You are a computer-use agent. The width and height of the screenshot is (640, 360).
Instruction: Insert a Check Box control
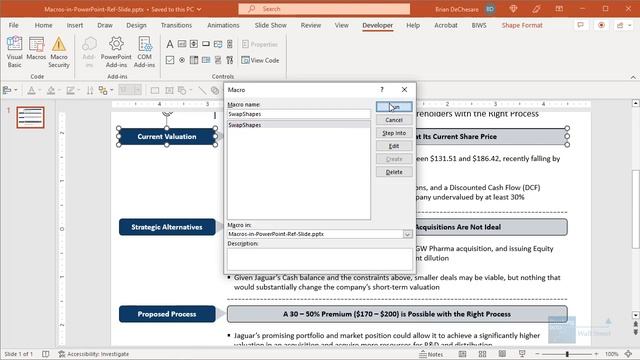(x=170, y=60)
